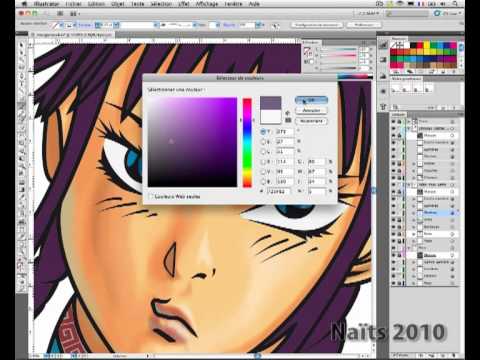The image size is (480, 360).
Task: Click the M magenta percentage field
Action: pyautogui.click(x=317, y=172)
